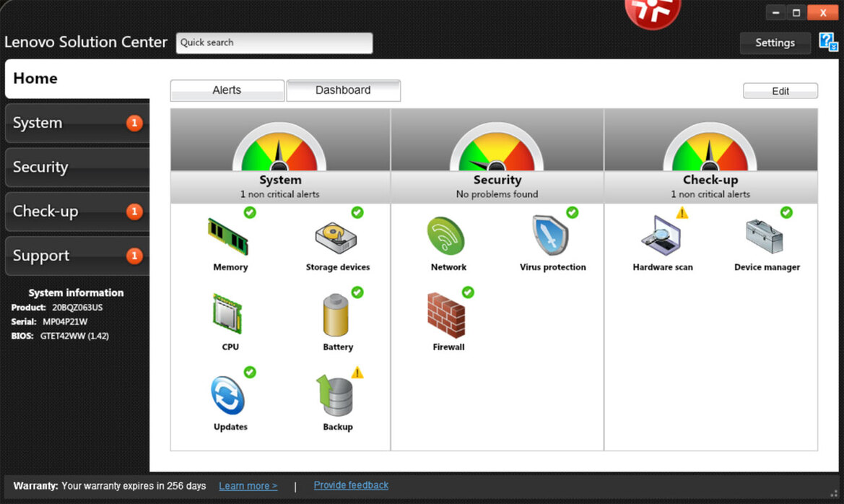Click the Check-up gauge meter
Image resolution: width=844 pixels, height=504 pixels.
click(710, 147)
